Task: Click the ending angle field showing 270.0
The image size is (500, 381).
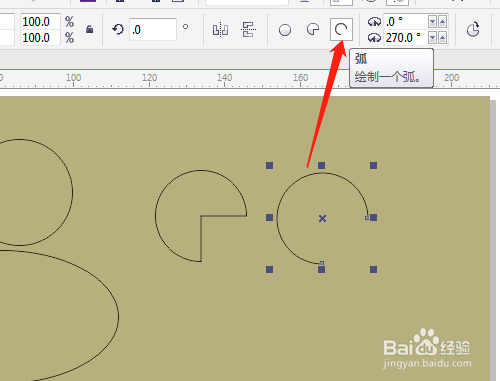Action: (x=405, y=37)
